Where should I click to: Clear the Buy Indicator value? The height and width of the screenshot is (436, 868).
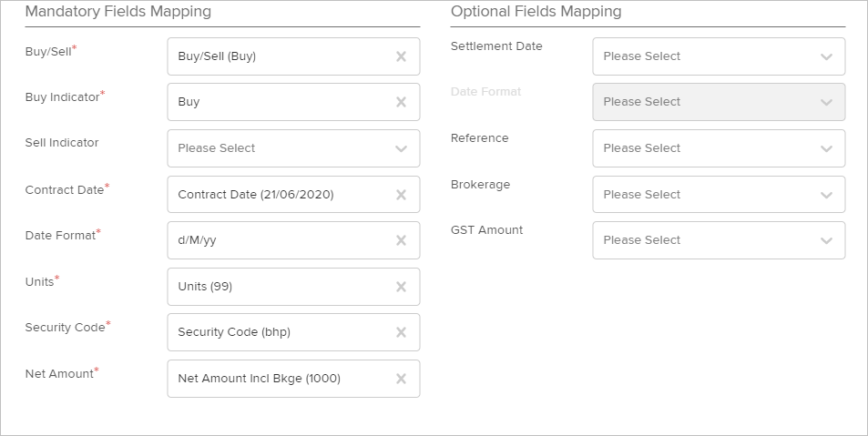(402, 102)
